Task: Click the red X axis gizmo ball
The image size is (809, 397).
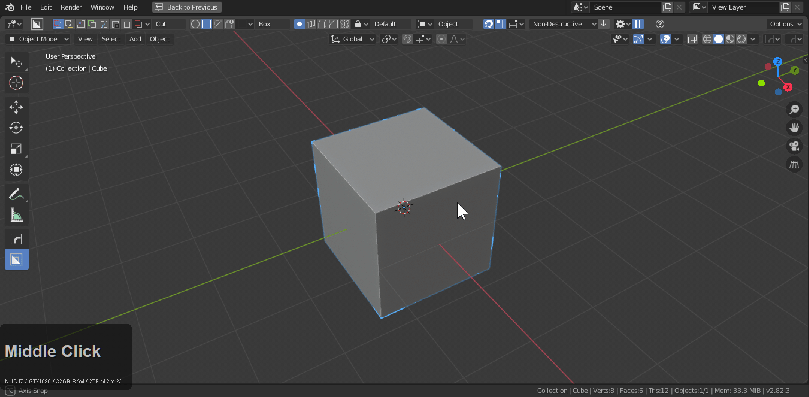Action: (x=788, y=87)
